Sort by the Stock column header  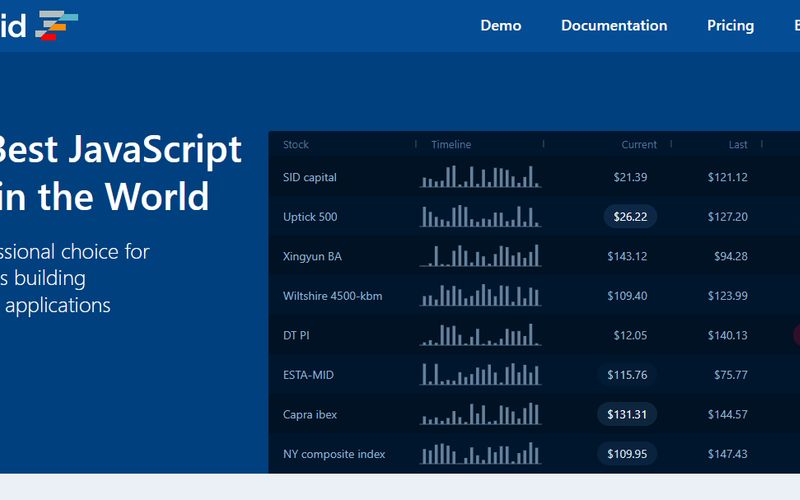click(x=296, y=145)
